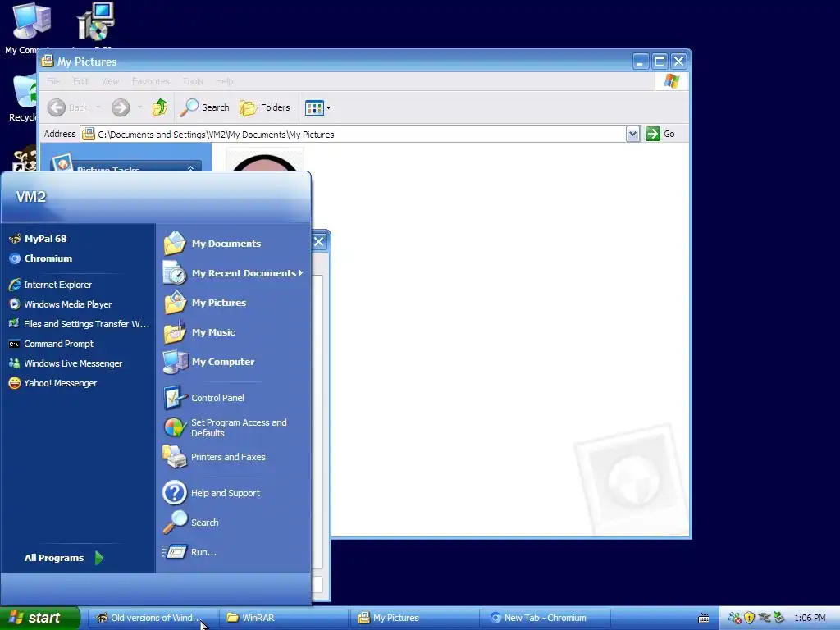840x630 pixels.
Task: Click the yellow security shield tray icon
Action: [749, 619]
